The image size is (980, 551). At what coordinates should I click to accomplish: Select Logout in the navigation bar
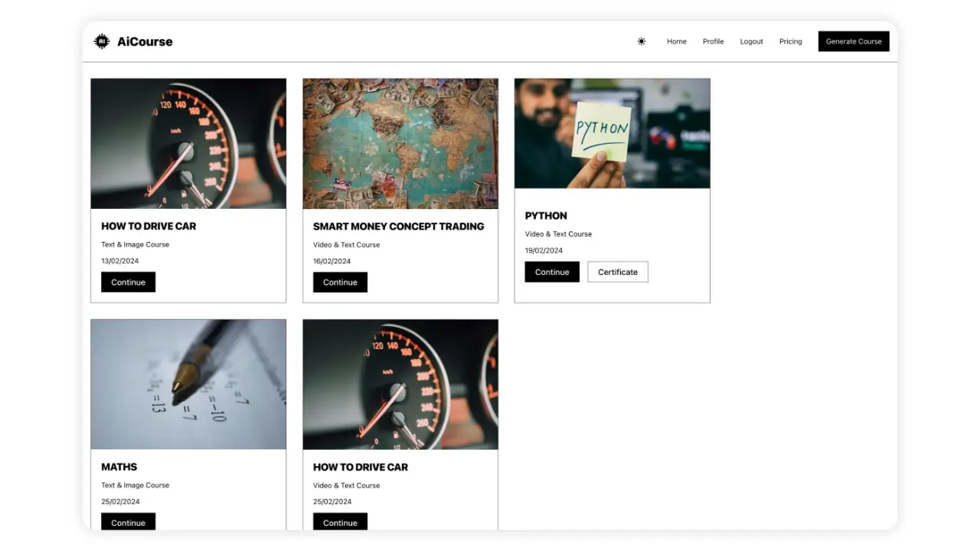click(752, 41)
